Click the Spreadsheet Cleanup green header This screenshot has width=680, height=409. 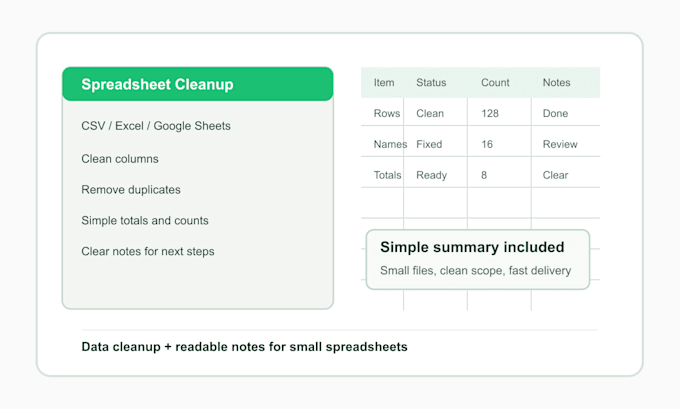[x=198, y=84]
